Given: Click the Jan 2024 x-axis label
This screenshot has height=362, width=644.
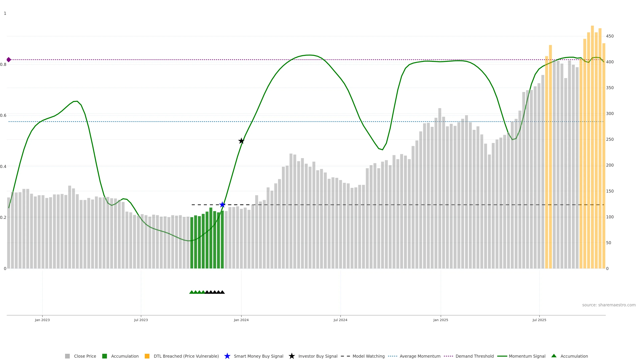Looking at the screenshot, I should 241,320.
